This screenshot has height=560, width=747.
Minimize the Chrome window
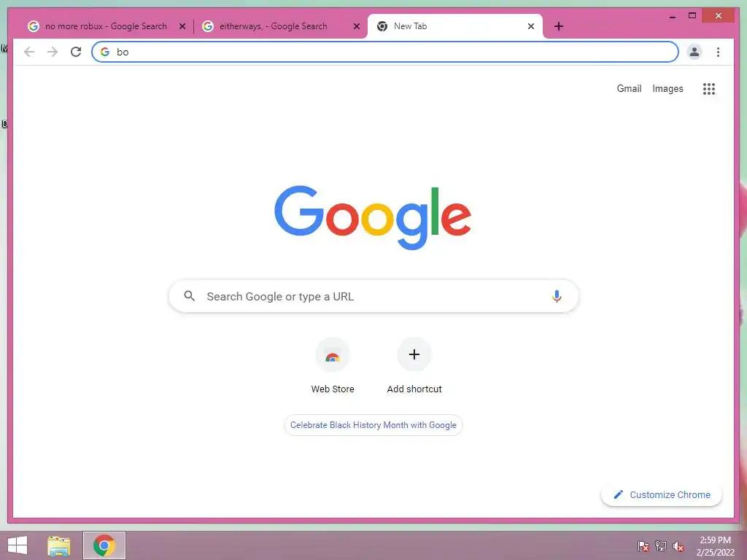pos(672,16)
